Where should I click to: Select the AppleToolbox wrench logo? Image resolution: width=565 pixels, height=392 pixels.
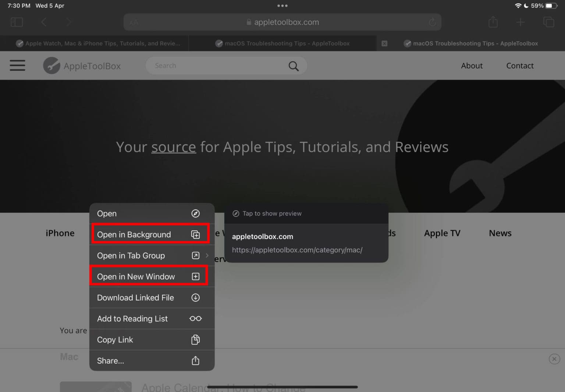click(x=51, y=65)
